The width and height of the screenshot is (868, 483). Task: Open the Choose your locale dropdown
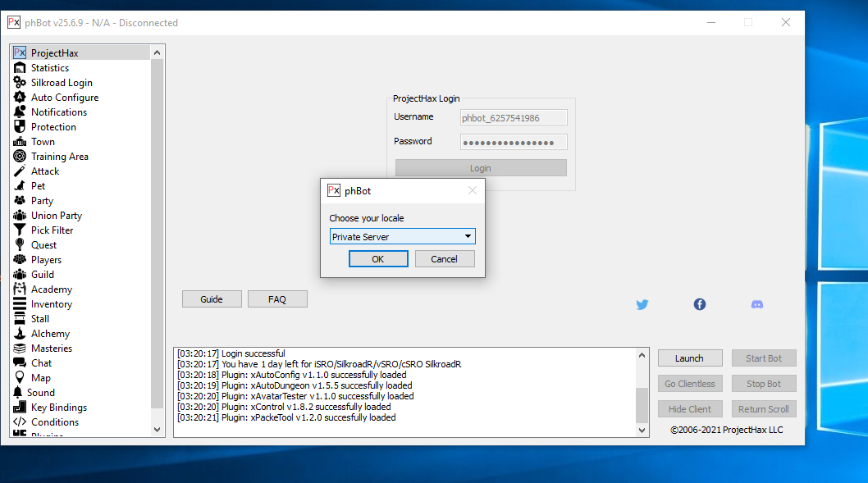tap(402, 237)
